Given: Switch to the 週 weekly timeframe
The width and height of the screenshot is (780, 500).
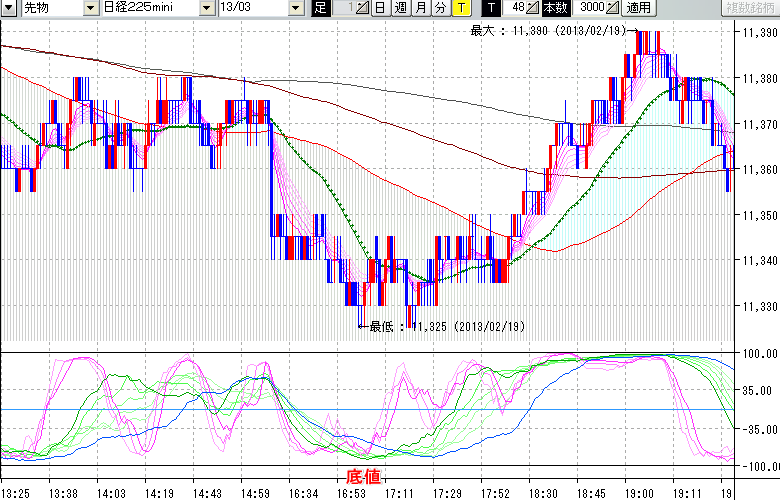Looking at the screenshot, I should pos(400,8).
